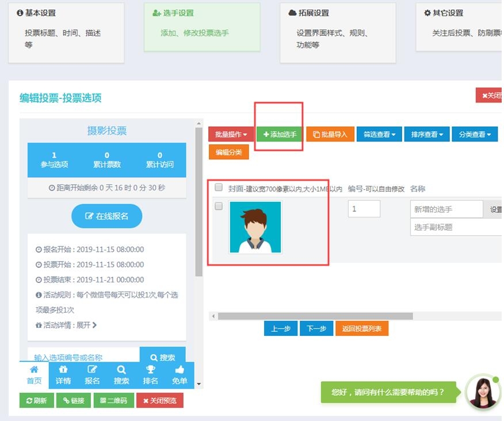Screen dimensions: 504x421
Task: Click the 下一步 button
Action: [x=316, y=328]
